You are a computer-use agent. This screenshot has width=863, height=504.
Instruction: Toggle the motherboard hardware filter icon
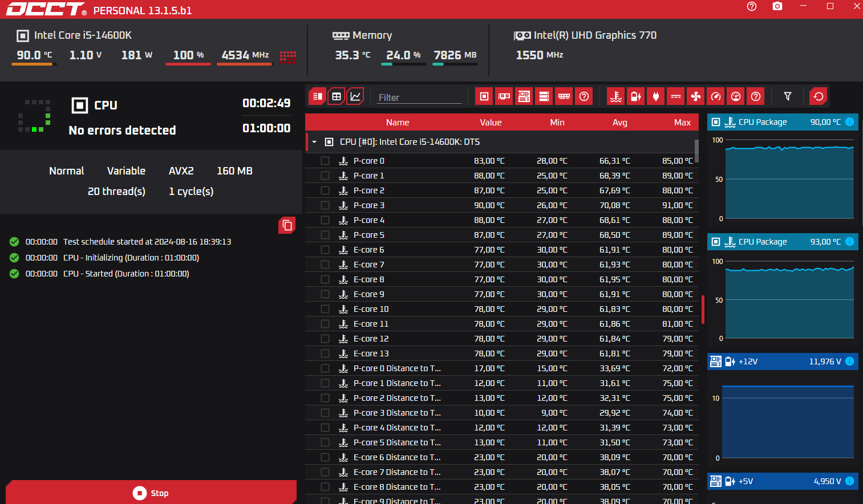coord(524,96)
